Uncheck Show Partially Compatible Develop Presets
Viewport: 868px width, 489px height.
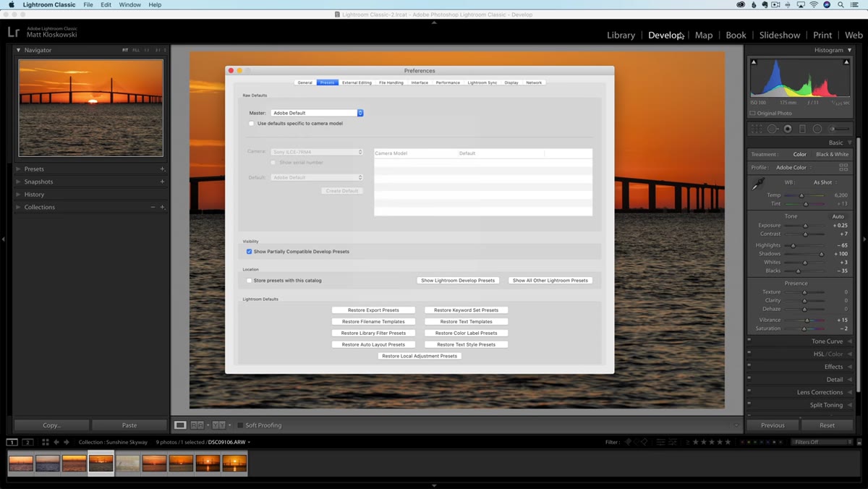point(249,252)
